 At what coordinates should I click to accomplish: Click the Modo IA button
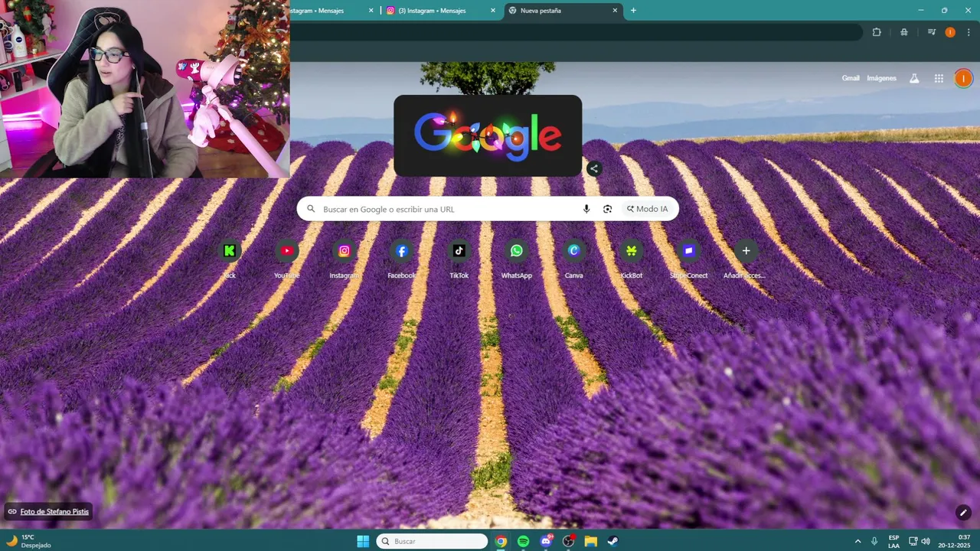(x=647, y=209)
